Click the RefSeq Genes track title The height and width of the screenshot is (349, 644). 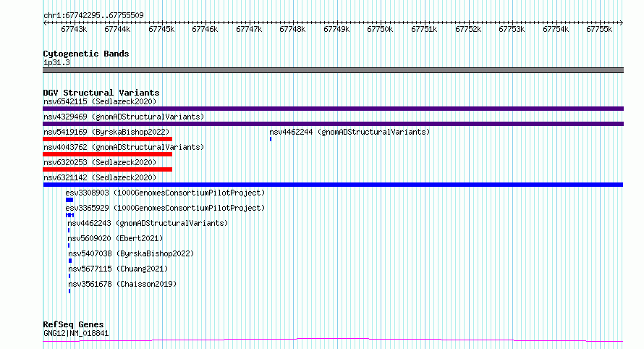73,325
